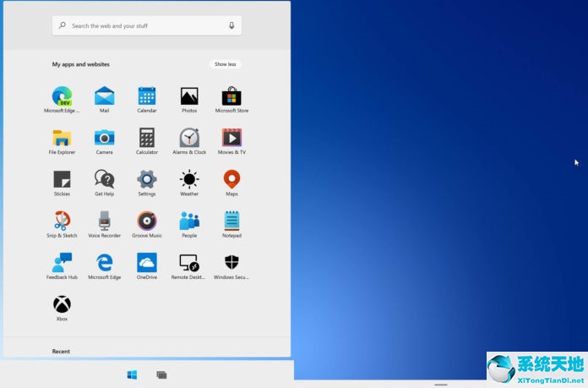Click the Windows Start button on taskbar
Viewport: 588px width, 388px height.
tap(132, 374)
